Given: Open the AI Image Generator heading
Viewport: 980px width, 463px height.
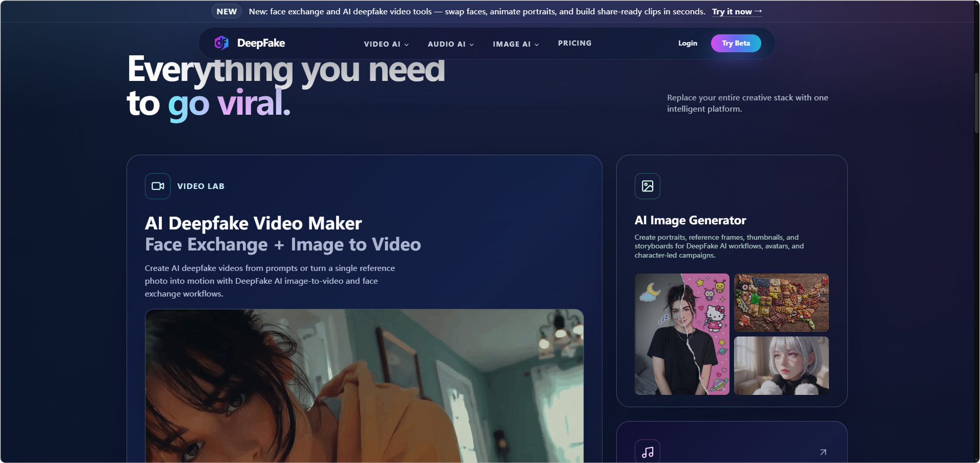Looking at the screenshot, I should (690, 221).
